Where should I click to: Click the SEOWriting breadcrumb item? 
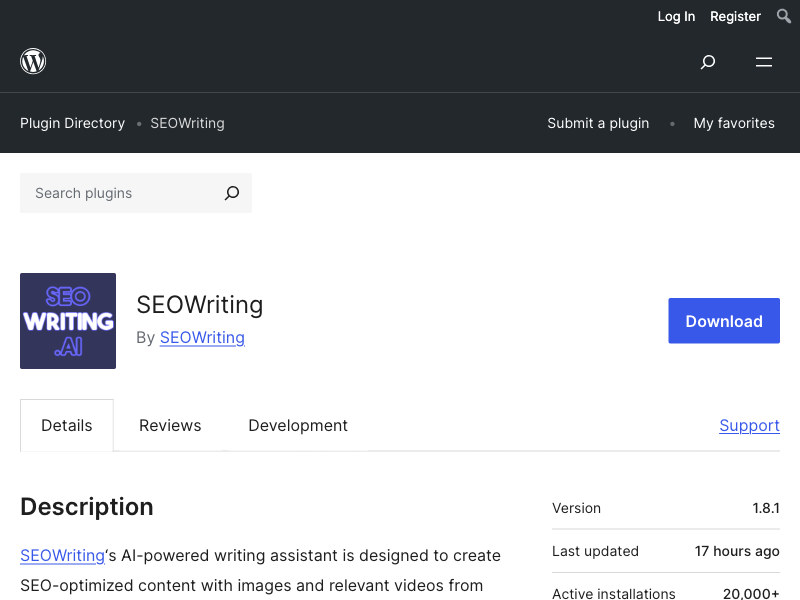(x=187, y=123)
